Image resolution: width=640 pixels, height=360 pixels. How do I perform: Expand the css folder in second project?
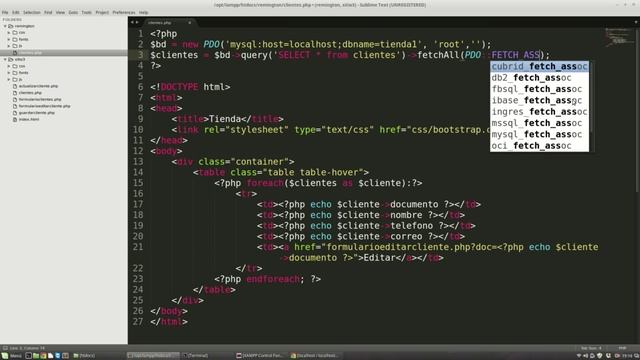pos(9,66)
